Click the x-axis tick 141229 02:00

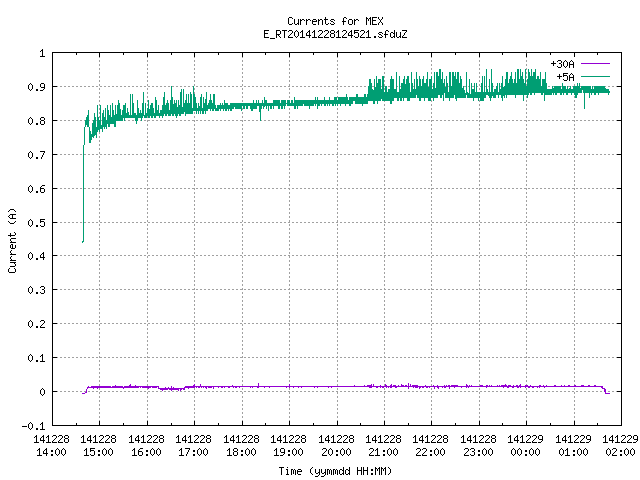coord(620,445)
